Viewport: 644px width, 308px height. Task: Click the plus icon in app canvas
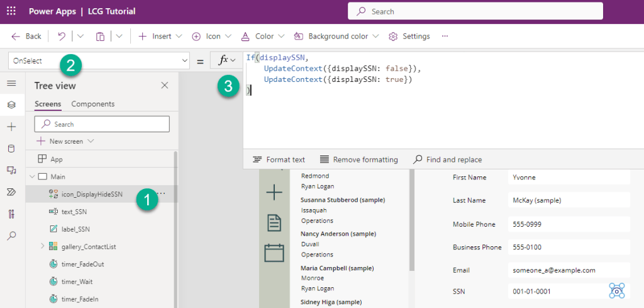click(x=274, y=193)
